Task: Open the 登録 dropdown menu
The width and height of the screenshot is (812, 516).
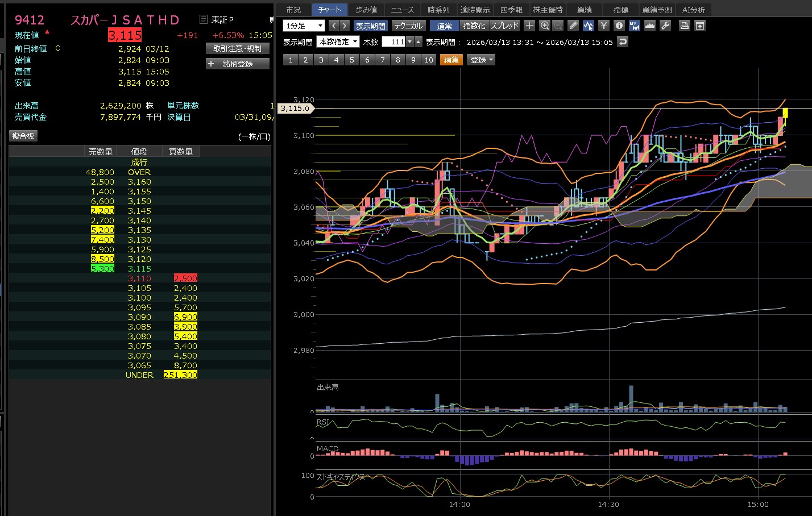Action: click(481, 60)
